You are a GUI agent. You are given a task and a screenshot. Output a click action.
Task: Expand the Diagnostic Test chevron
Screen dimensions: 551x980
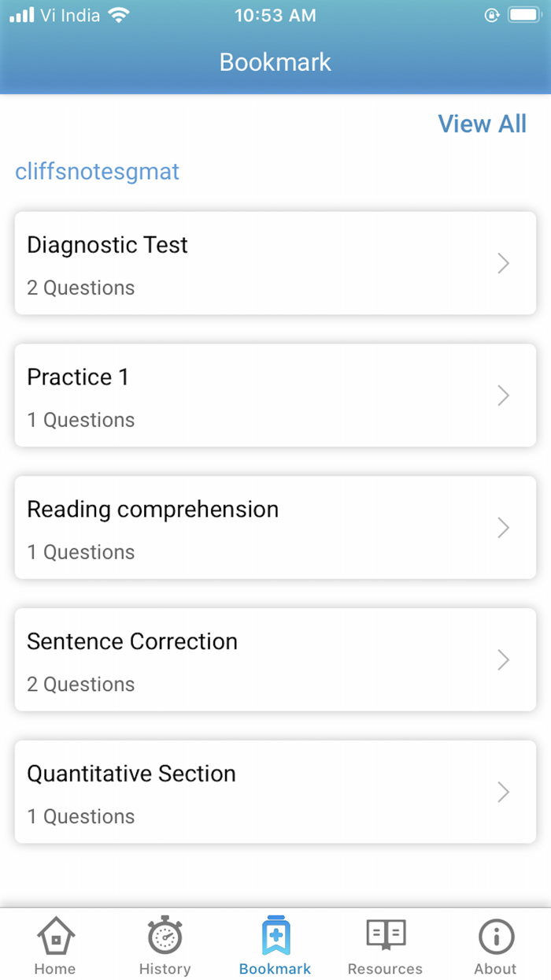[x=503, y=263]
